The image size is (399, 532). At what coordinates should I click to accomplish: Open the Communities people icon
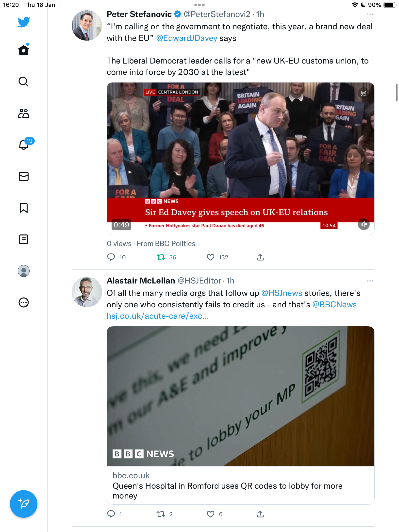click(24, 113)
